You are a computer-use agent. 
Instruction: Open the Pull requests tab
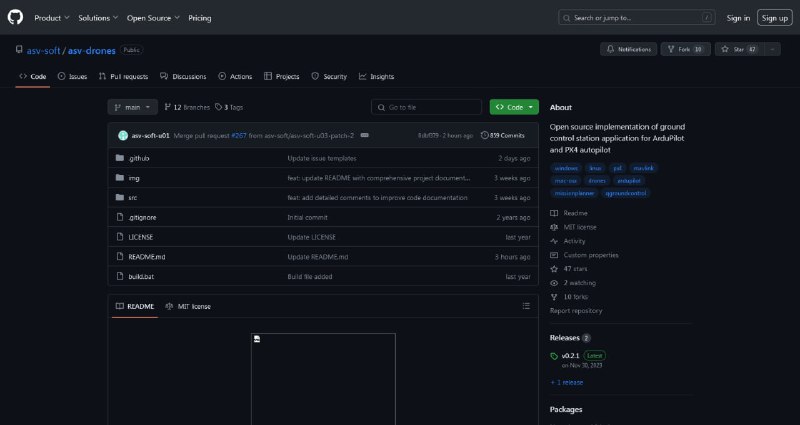click(123, 77)
